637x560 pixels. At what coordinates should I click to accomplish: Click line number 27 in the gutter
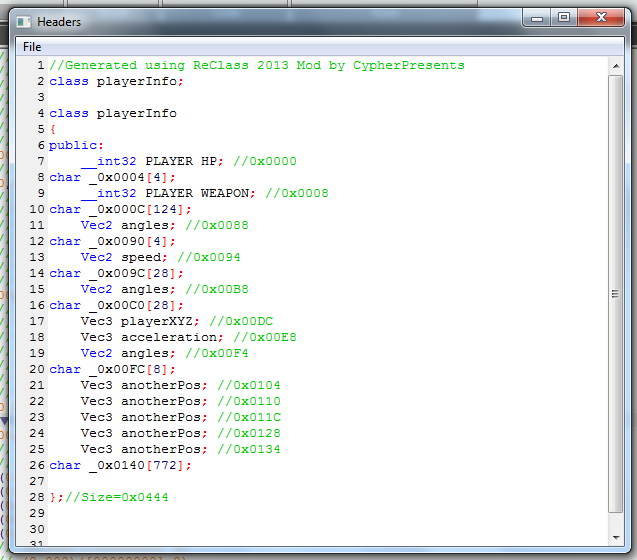click(37, 481)
